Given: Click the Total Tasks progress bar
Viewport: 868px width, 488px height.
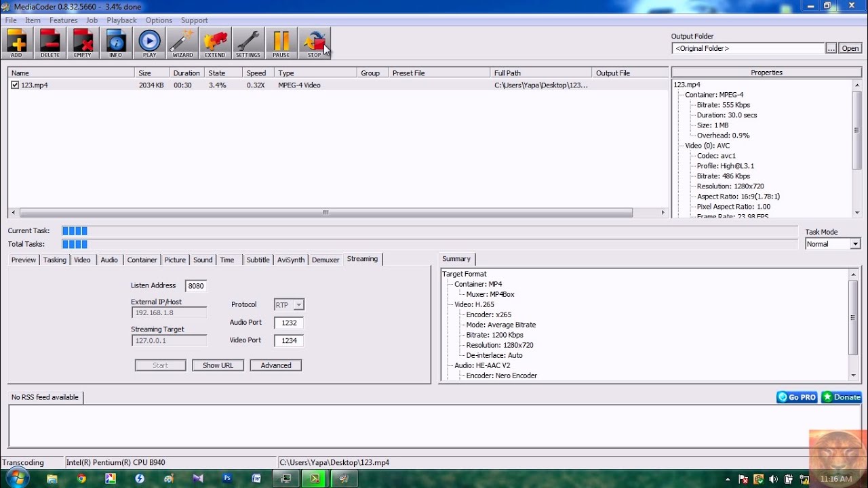Looking at the screenshot, I should click(x=430, y=244).
